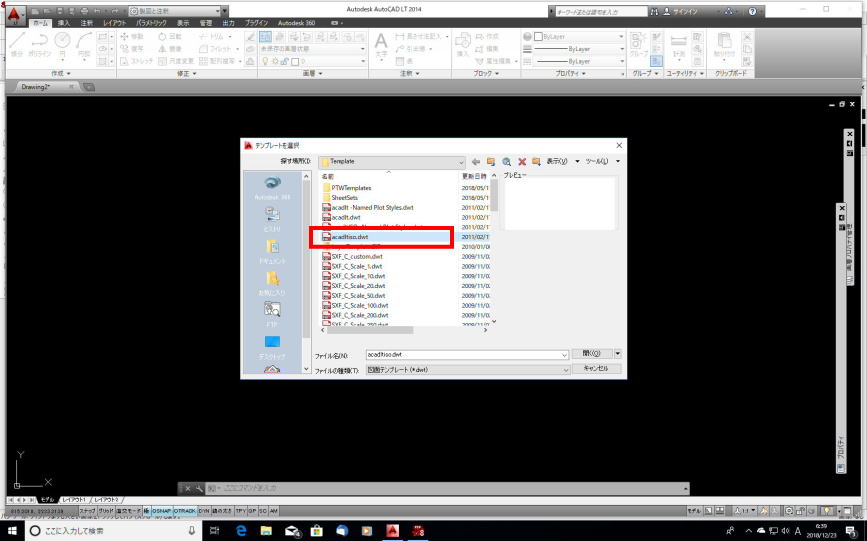Expand the Modify panel title in ribbon
The height and width of the screenshot is (541, 867).
186,74
